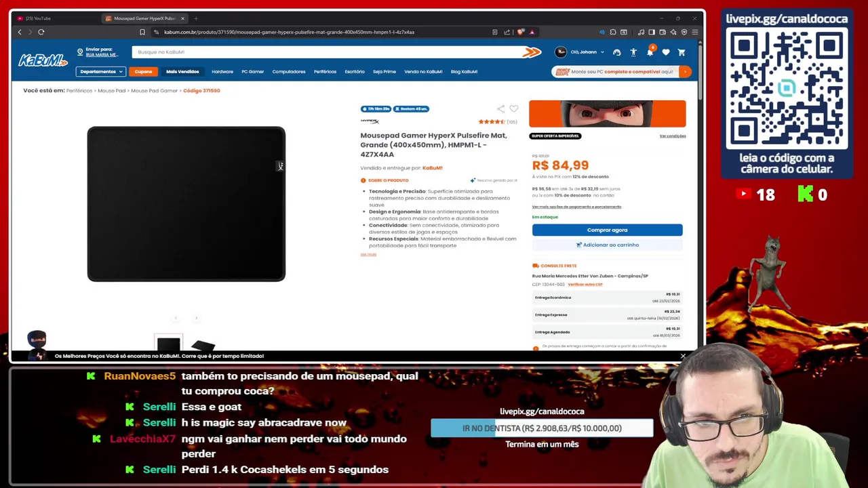Open the notifications bell icon
The image size is (868, 488).
click(x=650, y=52)
